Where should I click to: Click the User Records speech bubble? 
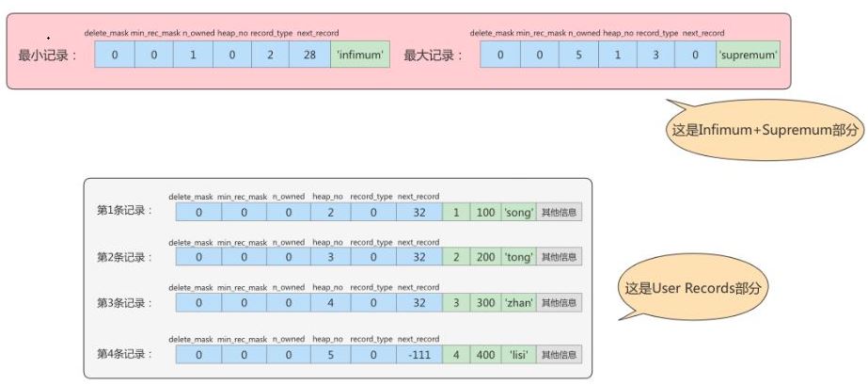pyautogui.click(x=692, y=287)
